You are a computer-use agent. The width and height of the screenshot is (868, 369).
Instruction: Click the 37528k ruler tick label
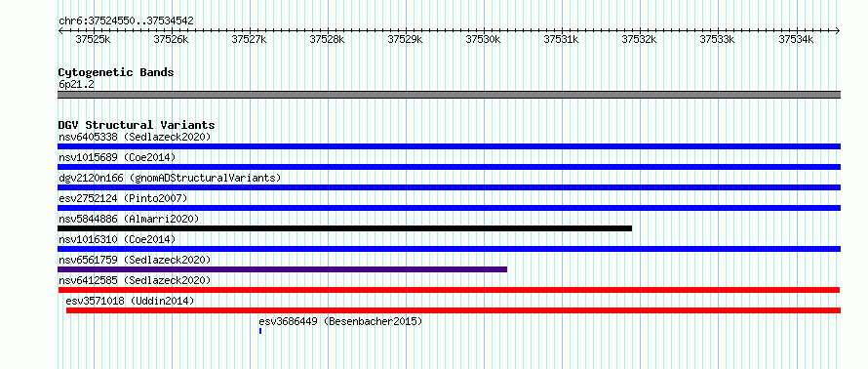pyautogui.click(x=327, y=39)
